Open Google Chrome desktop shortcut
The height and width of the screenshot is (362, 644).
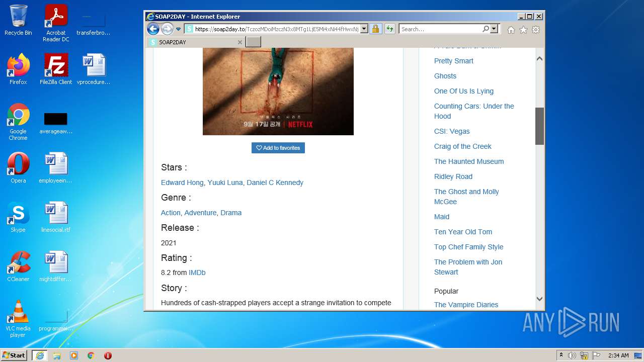coord(18,122)
